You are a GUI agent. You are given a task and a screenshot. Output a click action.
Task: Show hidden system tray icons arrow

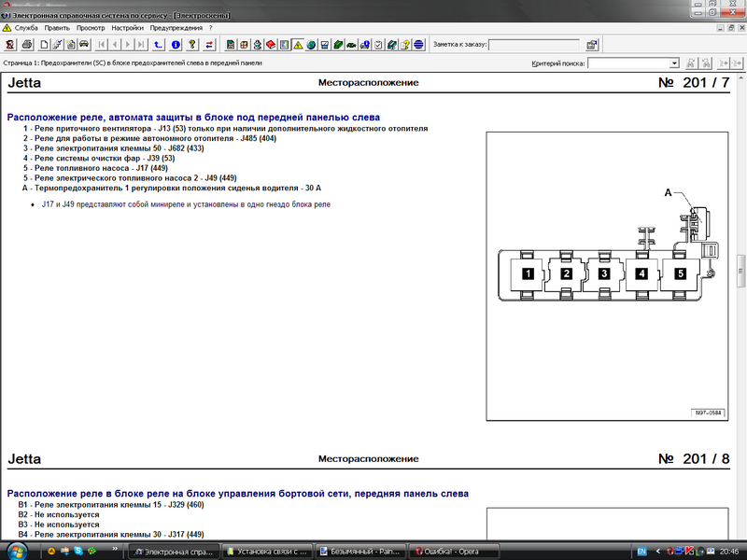(658, 552)
